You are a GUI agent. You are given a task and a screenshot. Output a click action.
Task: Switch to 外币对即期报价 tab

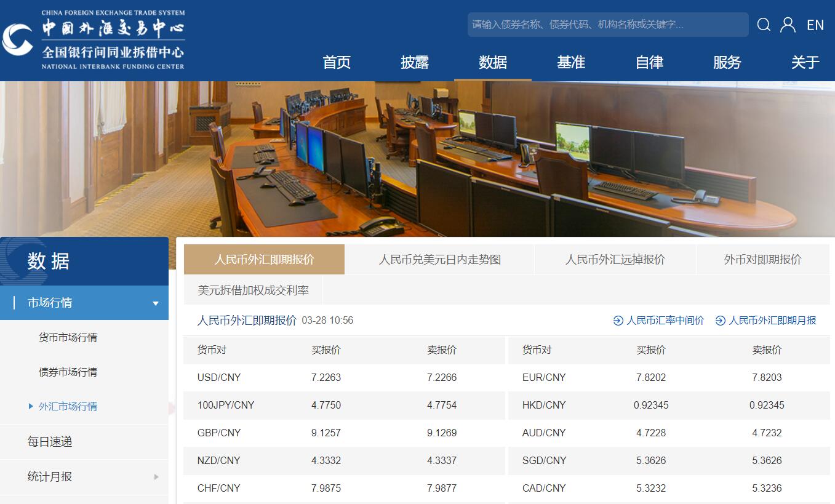click(x=763, y=259)
